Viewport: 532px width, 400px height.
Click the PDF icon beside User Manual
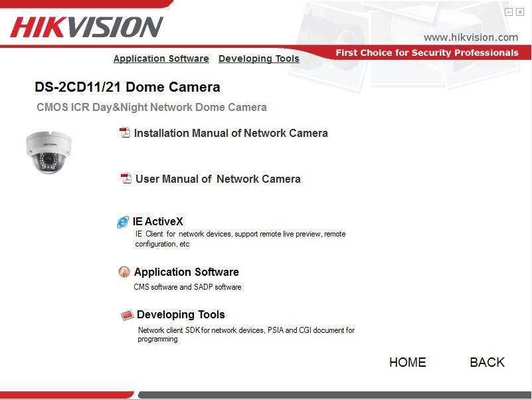click(126, 179)
